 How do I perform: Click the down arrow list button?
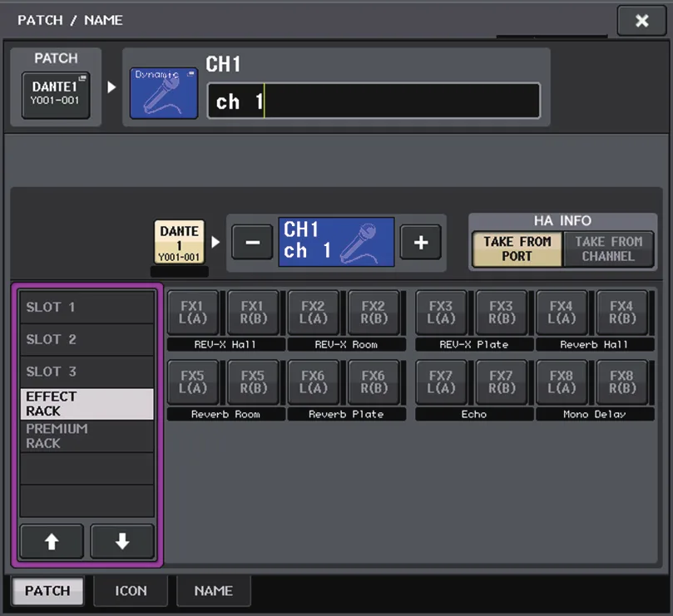click(x=122, y=541)
